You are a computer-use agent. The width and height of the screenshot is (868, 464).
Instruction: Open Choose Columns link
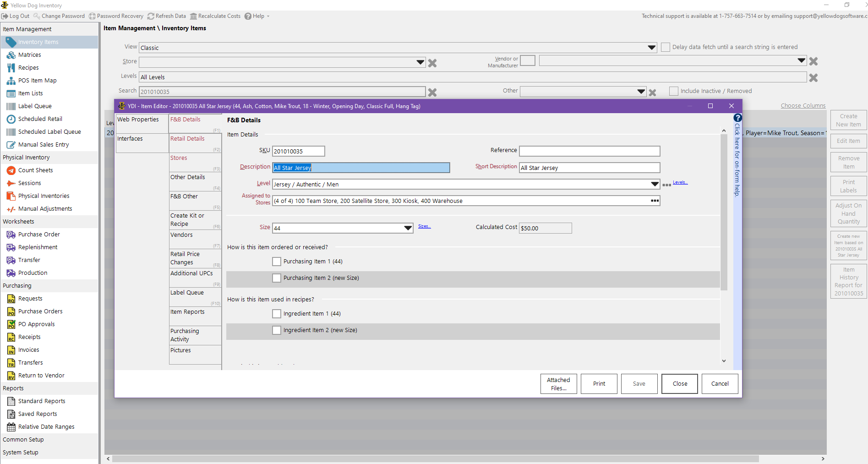[803, 105]
